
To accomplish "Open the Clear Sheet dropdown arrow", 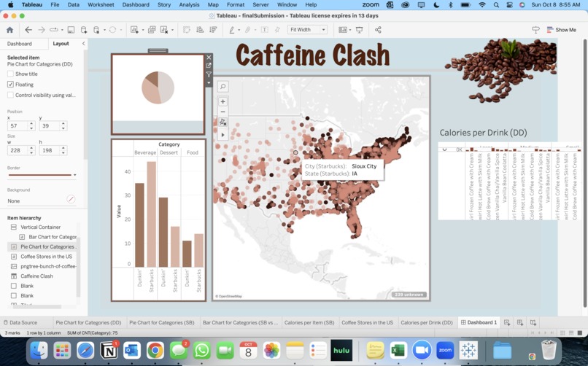I will click(172, 30).
